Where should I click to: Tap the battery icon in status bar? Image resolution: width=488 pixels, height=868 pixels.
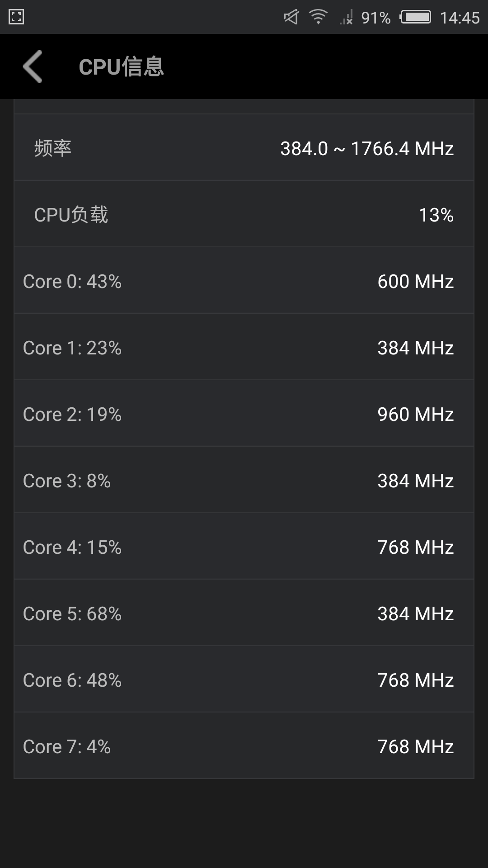pos(415,17)
